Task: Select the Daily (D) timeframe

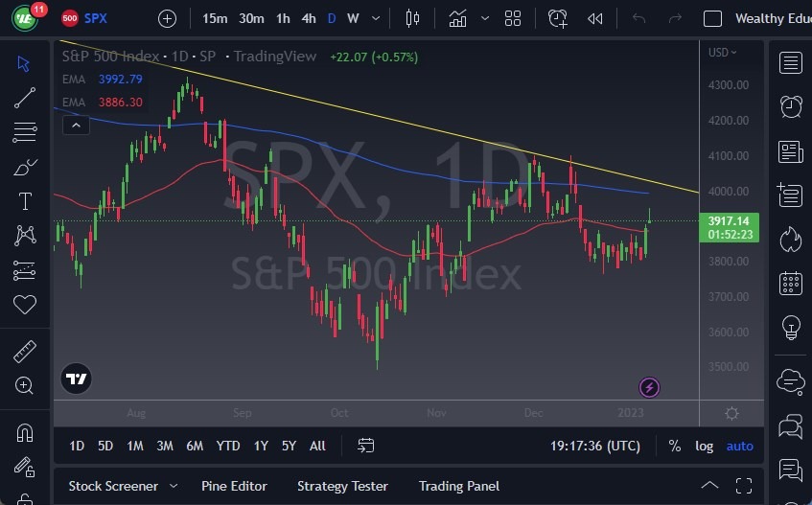Action: [332, 18]
